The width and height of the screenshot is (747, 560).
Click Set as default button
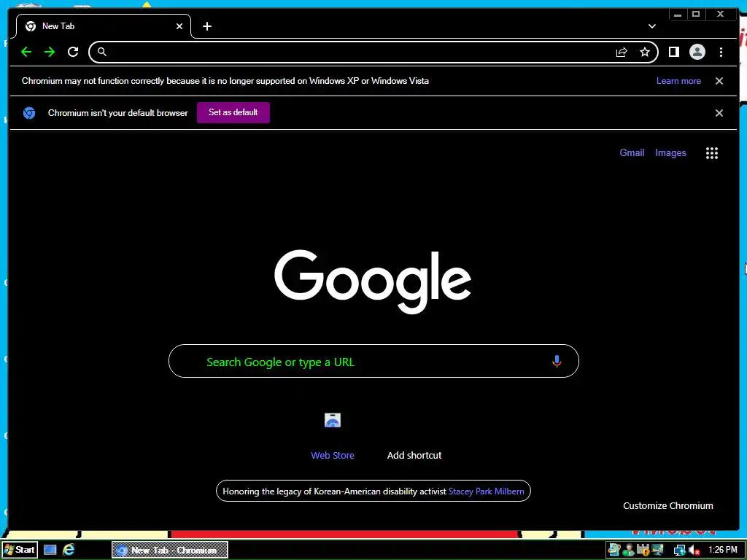click(x=233, y=112)
